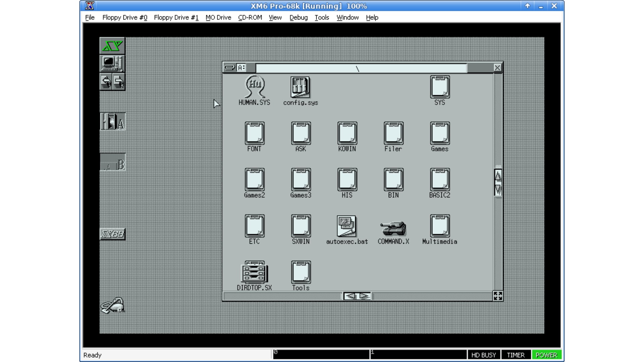Click the horizontal scroll right arrow
The width and height of the screenshot is (644, 362).
pos(364,296)
